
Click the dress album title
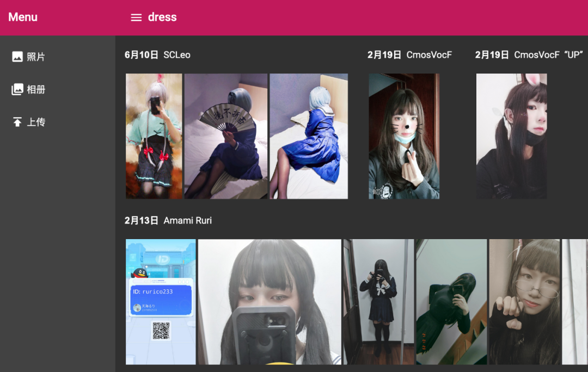click(x=162, y=17)
